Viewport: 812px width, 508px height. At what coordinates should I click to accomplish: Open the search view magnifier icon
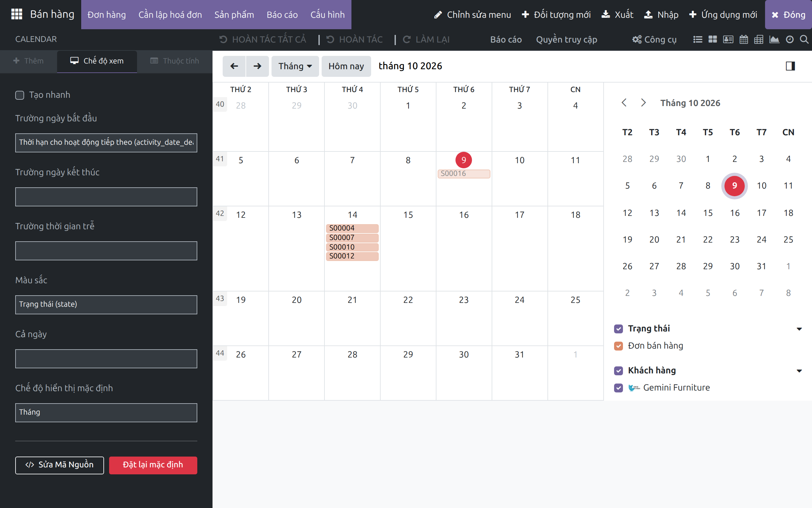point(804,40)
